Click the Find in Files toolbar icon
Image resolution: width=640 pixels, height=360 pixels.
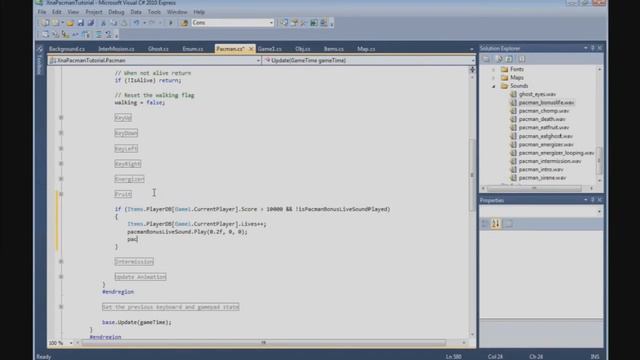(x=184, y=23)
